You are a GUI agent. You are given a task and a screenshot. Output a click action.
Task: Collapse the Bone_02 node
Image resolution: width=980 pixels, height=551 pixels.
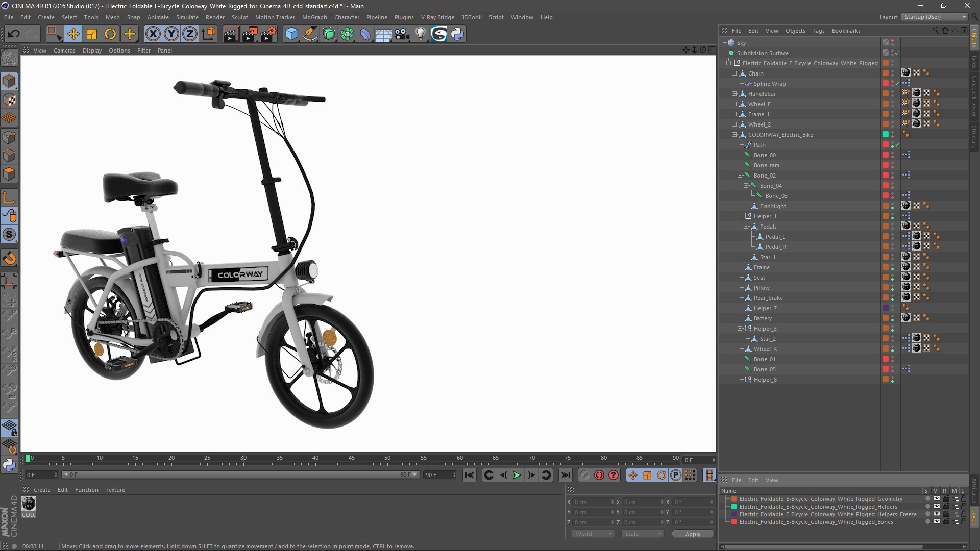tap(740, 176)
